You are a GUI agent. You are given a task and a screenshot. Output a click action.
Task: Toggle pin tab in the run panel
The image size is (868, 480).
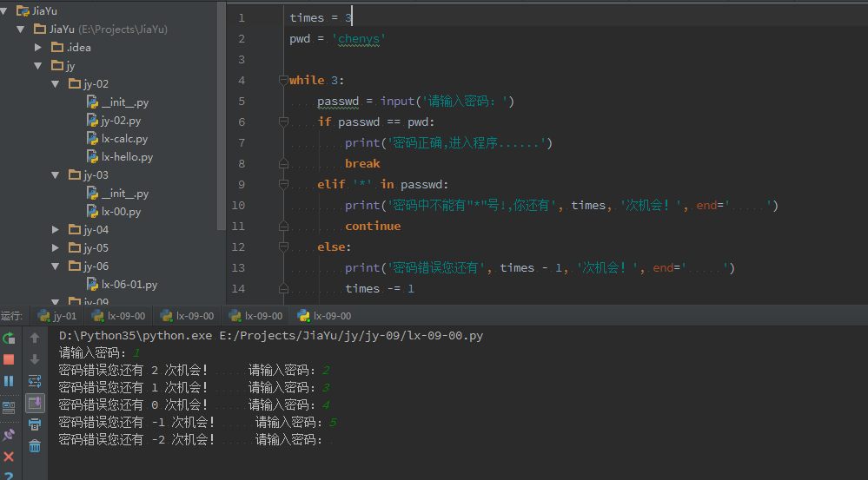coord(9,433)
